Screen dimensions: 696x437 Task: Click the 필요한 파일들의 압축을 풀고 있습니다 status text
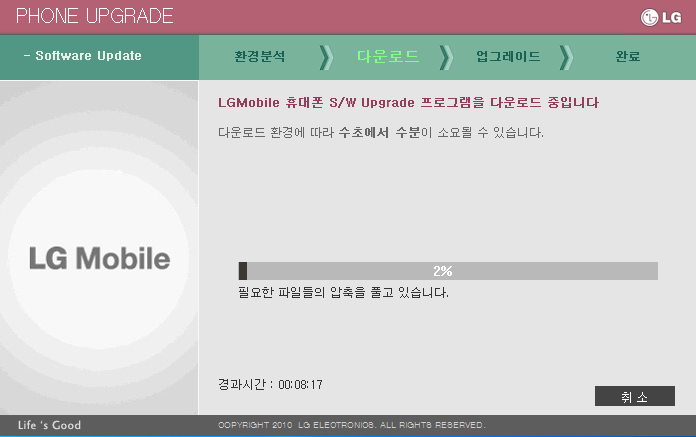344,292
